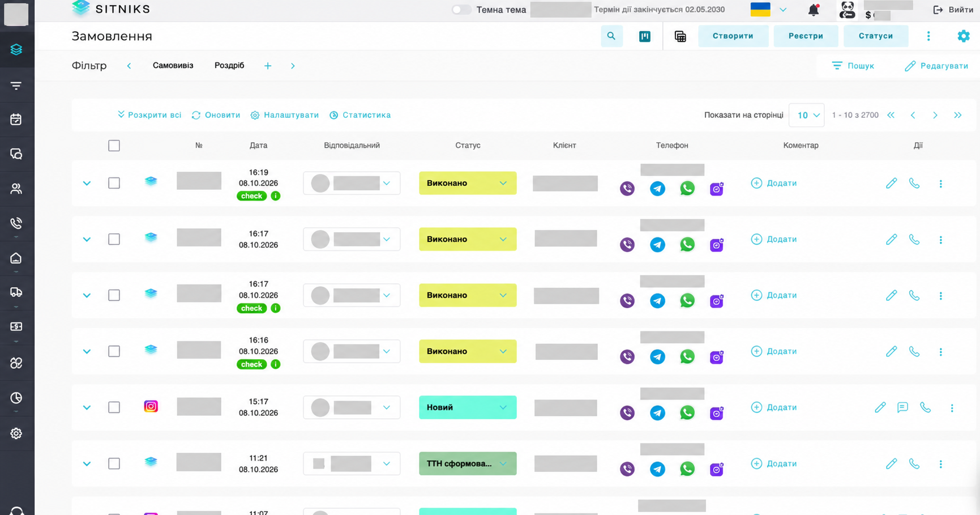Switch to the kanban board view icon
This screenshot has height=515, width=980.
click(x=645, y=36)
